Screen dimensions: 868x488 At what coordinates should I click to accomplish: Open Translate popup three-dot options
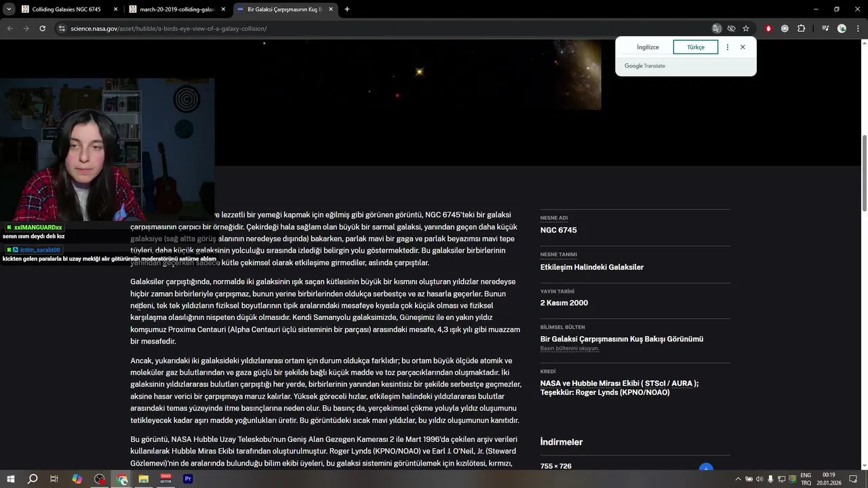pyautogui.click(x=728, y=47)
